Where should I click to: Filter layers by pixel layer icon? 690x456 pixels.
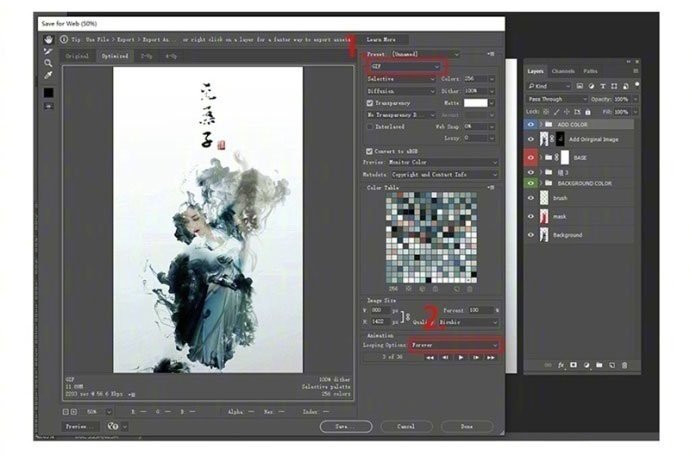pos(580,86)
